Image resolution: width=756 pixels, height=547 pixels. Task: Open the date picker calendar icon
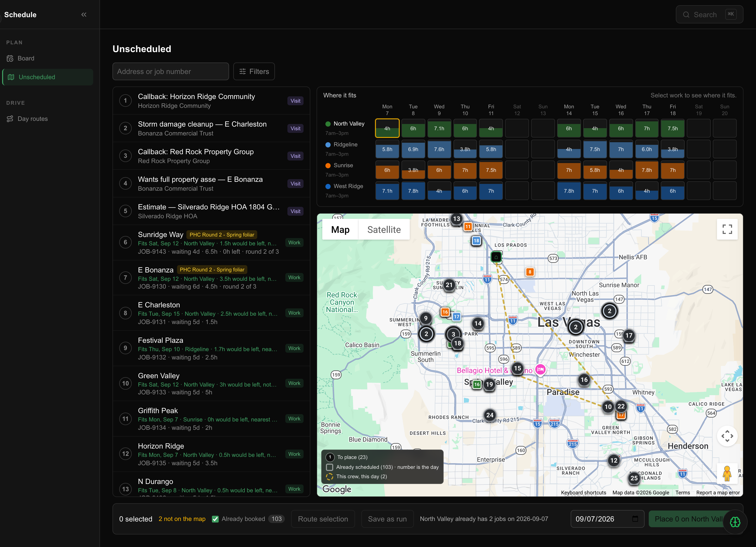(635, 519)
